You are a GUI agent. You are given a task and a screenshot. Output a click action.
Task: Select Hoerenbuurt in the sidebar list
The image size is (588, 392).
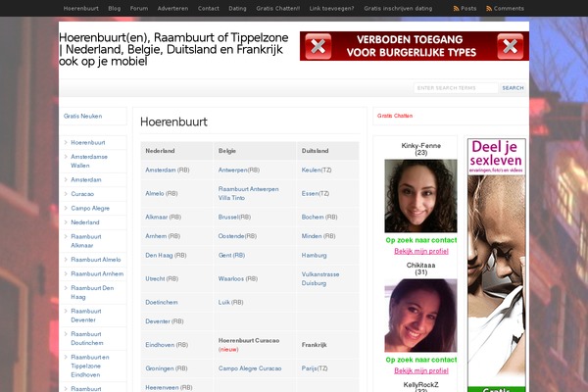point(88,142)
